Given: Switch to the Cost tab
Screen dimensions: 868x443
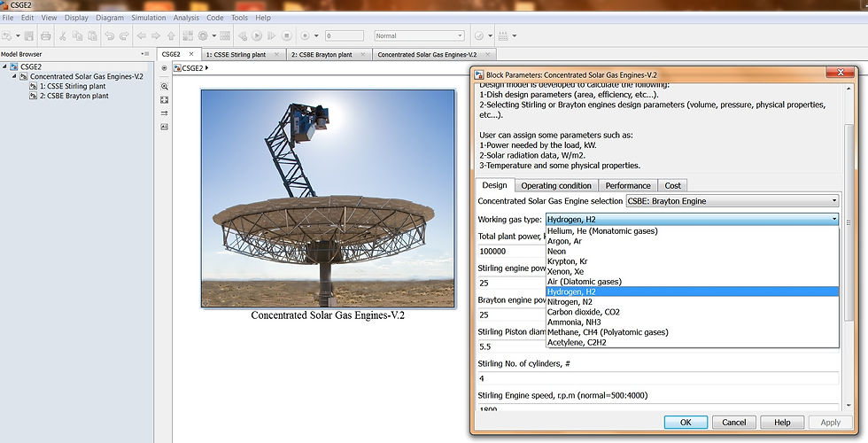Looking at the screenshot, I should 672,185.
